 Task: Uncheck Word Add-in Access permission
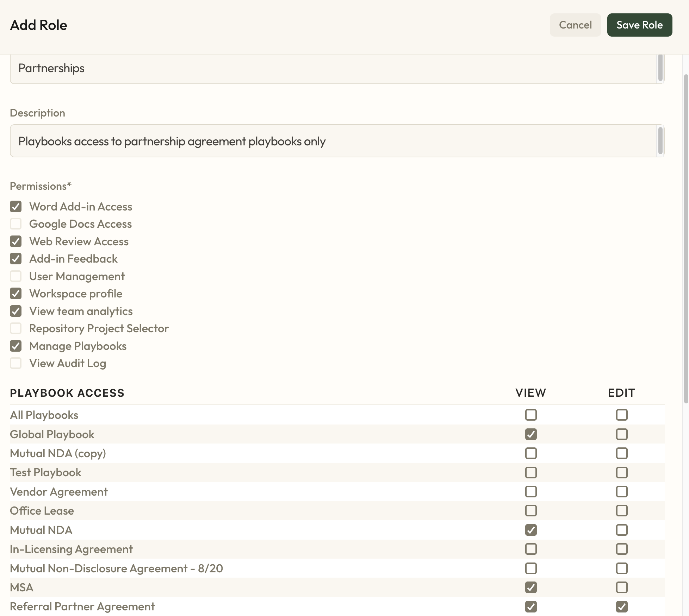click(x=16, y=207)
